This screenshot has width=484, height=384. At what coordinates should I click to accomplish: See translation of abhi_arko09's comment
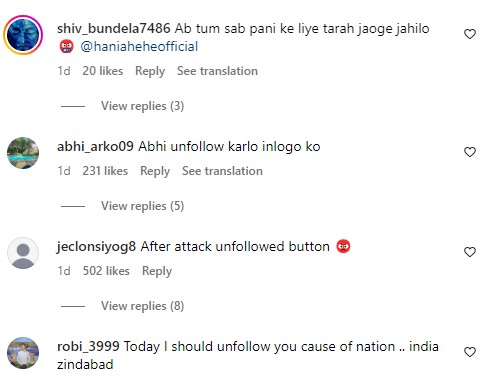coord(222,171)
